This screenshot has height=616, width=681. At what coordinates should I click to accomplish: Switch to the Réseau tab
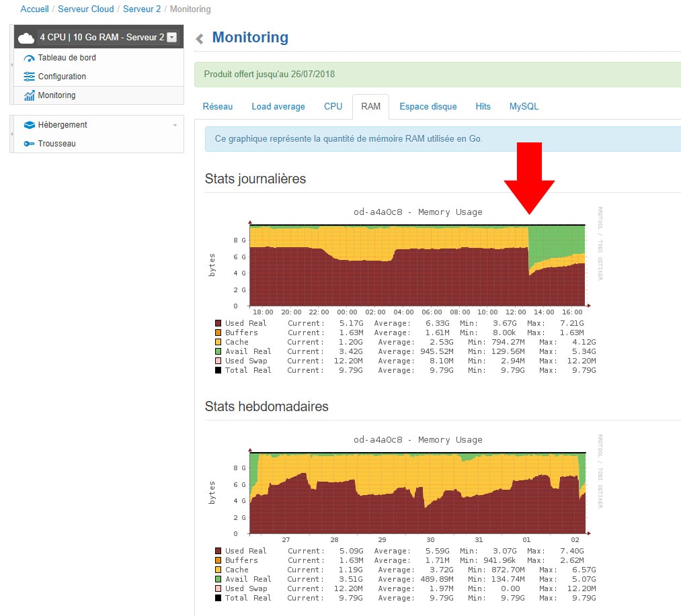(x=218, y=106)
